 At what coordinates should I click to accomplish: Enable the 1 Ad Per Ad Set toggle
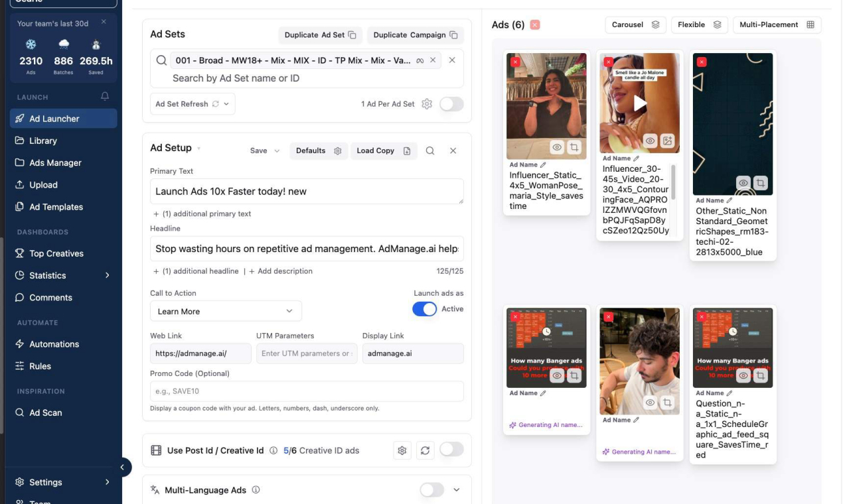[451, 103]
